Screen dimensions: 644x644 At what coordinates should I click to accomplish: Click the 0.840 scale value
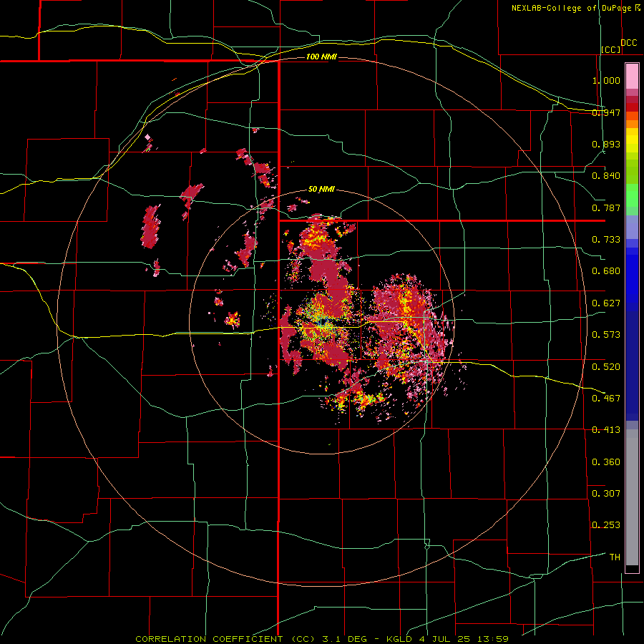coord(606,176)
